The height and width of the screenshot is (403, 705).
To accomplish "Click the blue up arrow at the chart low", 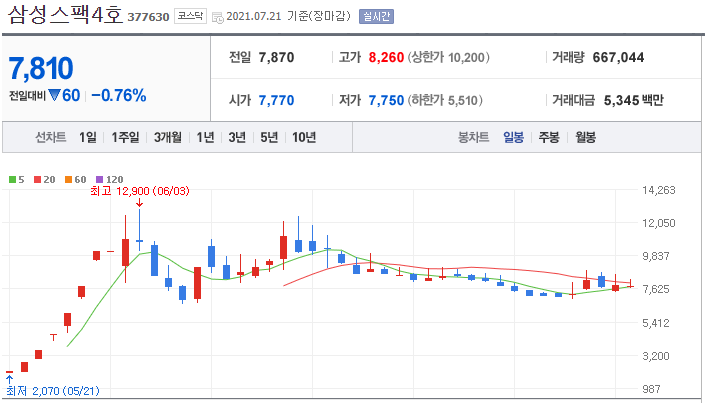I will [x=9, y=379].
